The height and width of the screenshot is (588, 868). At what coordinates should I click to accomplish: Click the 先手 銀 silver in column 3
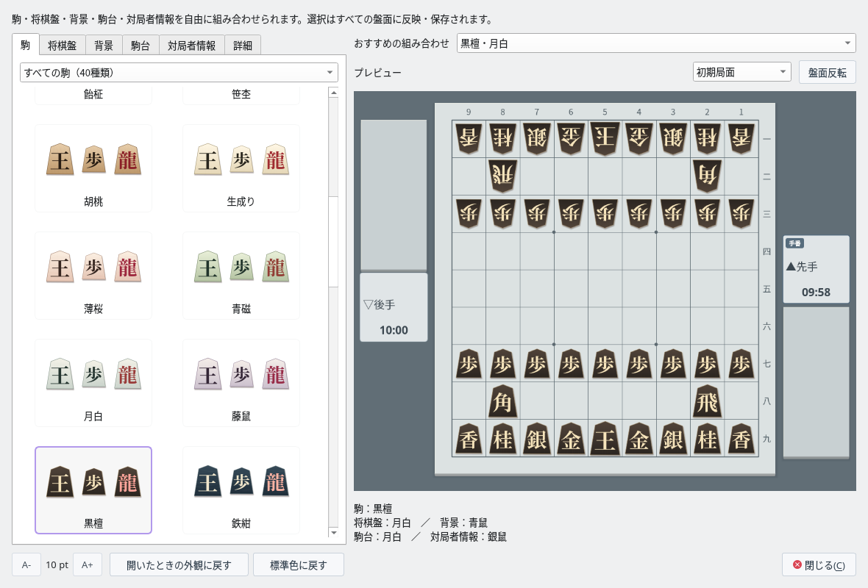(672, 440)
